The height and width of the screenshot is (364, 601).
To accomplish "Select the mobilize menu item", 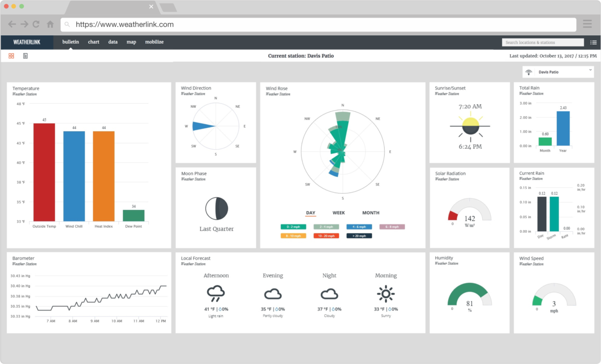I will point(154,42).
